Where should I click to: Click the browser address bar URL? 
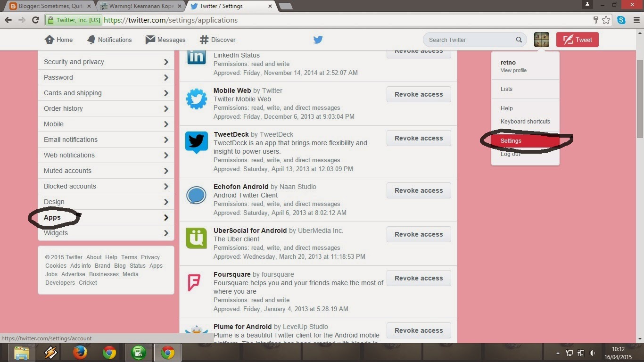point(171,20)
